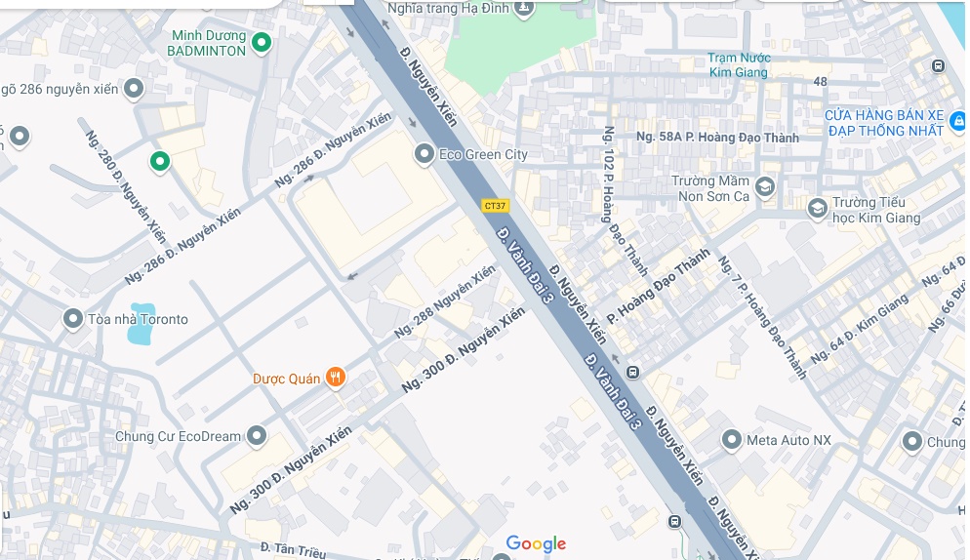Open the Dược Quán restaurant pin

tap(336, 377)
